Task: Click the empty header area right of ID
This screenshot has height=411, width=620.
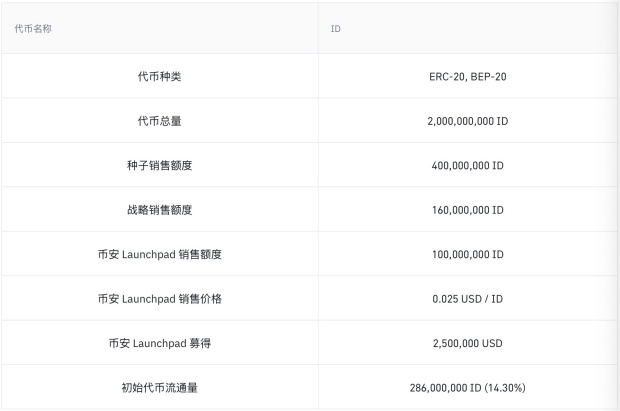Action: click(x=478, y=28)
